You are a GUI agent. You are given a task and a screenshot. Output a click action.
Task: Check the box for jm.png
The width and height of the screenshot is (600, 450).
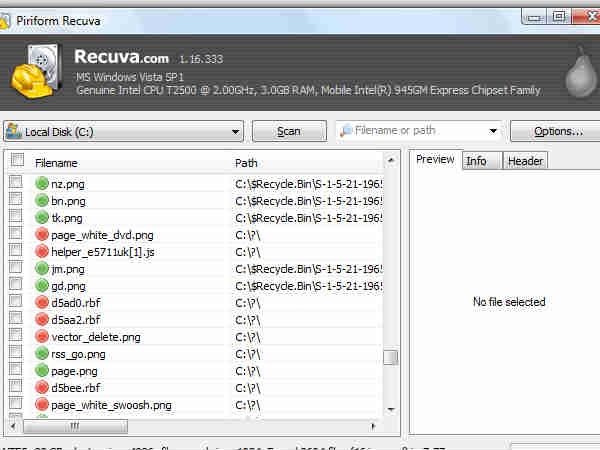click(x=16, y=267)
